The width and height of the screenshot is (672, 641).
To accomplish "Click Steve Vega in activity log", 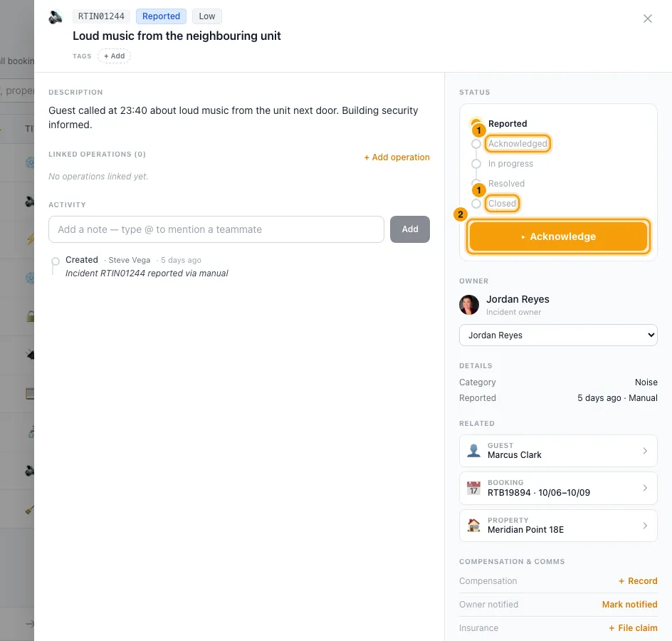I will [130, 260].
